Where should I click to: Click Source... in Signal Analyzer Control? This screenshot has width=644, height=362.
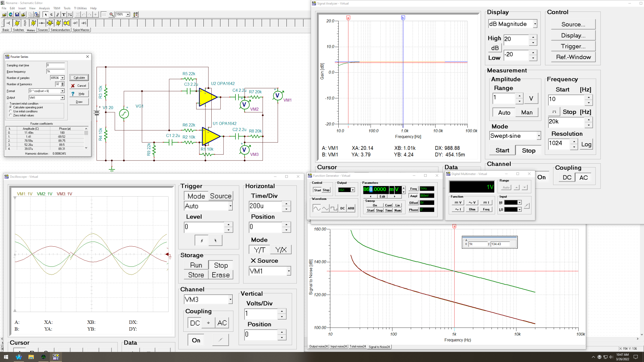coord(573,24)
